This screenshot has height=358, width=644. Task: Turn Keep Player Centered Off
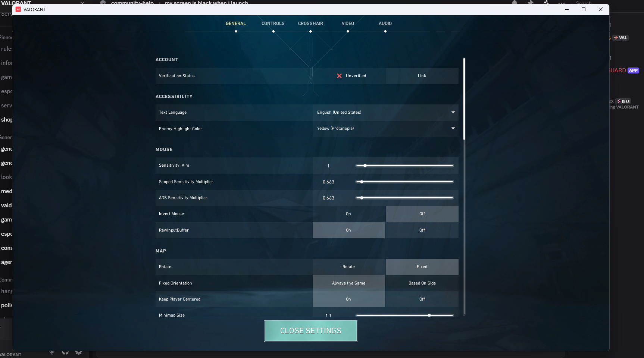pyautogui.click(x=422, y=299)
